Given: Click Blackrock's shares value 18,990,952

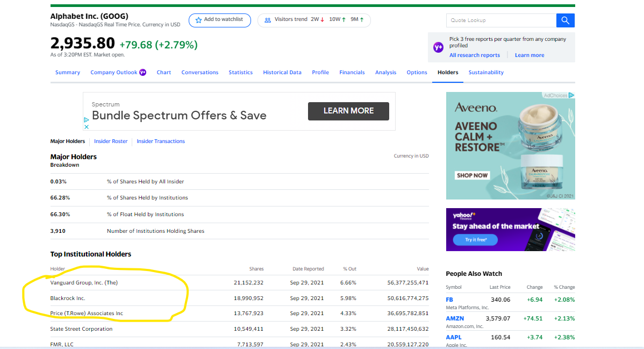Looking at the screenshot, I should pyautogui.click(x=248, y=298).
